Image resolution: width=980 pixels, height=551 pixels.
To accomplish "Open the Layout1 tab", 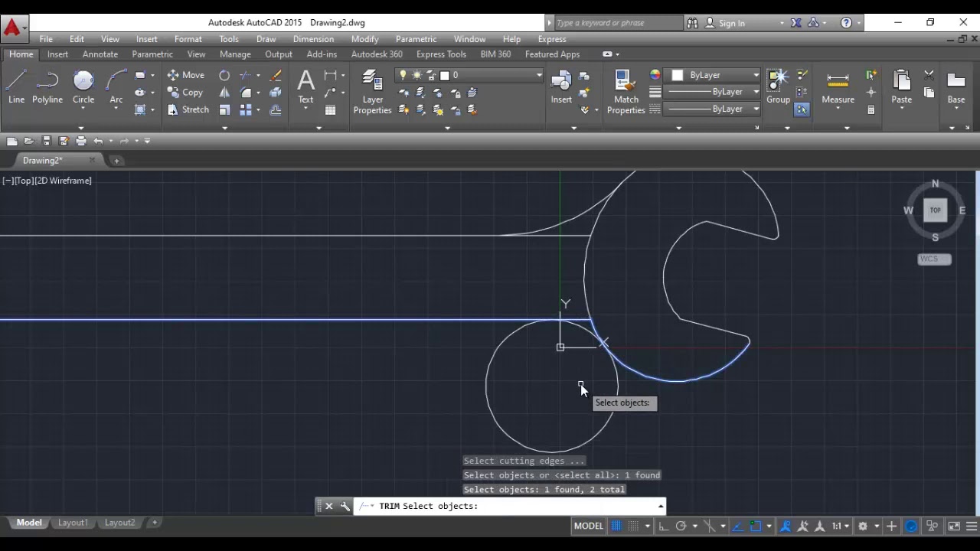I will click(x=73, y=523).
